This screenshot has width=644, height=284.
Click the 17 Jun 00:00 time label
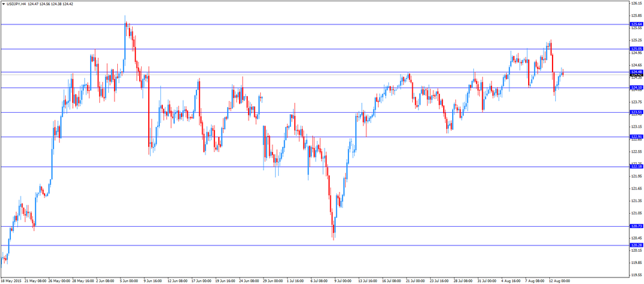click(202, 281)
